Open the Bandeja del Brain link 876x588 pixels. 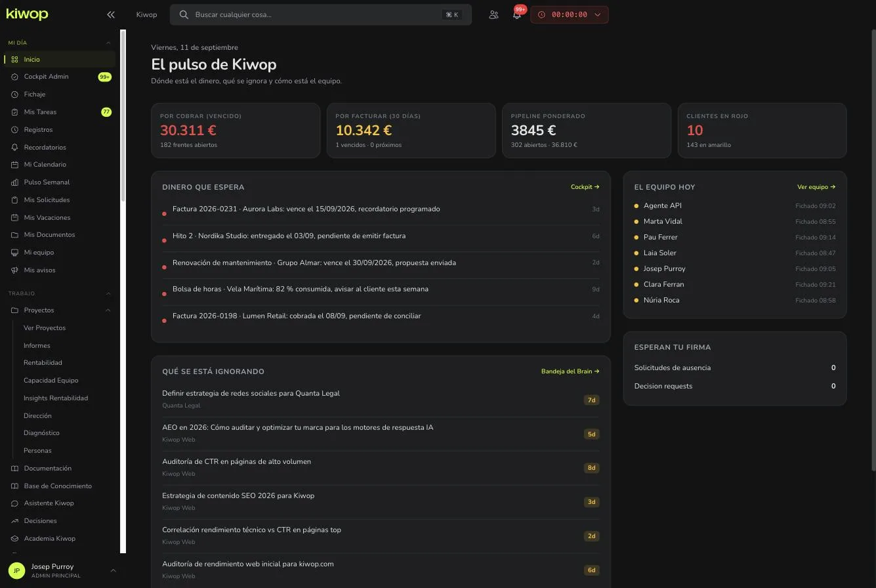570,371
